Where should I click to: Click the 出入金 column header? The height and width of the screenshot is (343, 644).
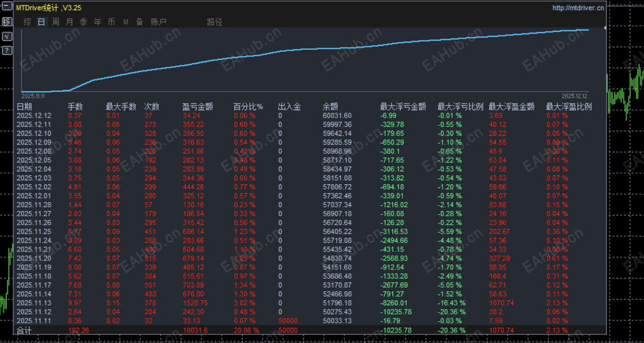click(x=289, y=107)
